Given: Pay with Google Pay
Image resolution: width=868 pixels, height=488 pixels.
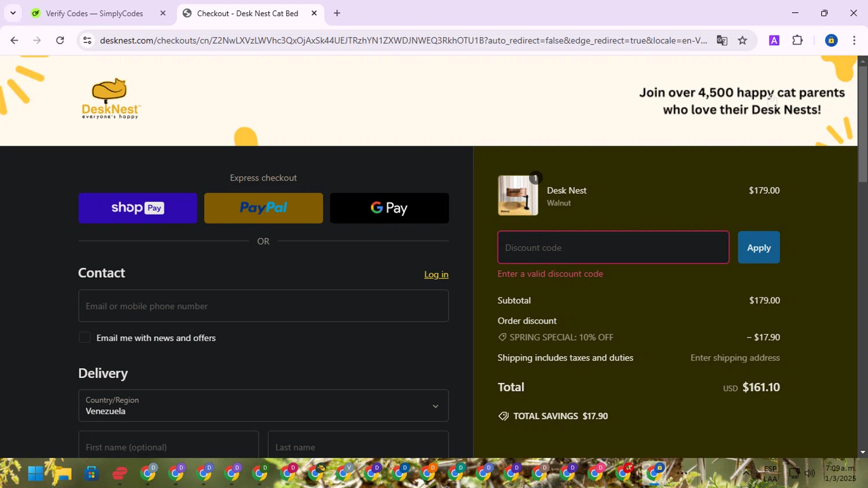Looking at the screenshot, I should [x=389, y=208].
